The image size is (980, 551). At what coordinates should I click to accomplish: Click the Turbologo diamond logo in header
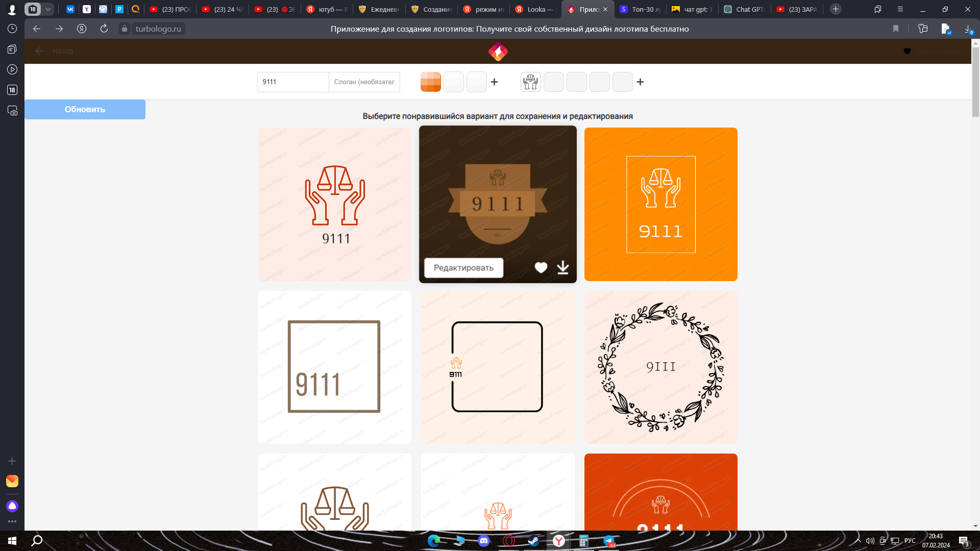[498, 52]
